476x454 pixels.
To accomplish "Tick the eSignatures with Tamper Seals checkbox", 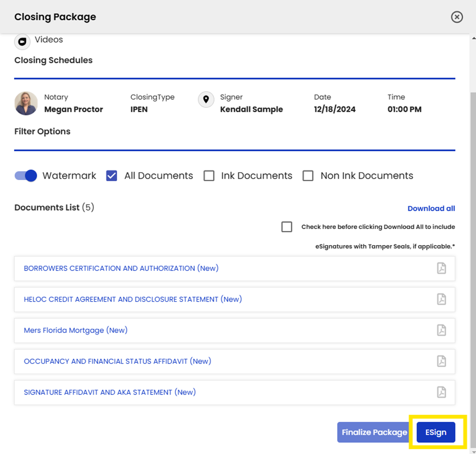I will click(x=287, y=227).
